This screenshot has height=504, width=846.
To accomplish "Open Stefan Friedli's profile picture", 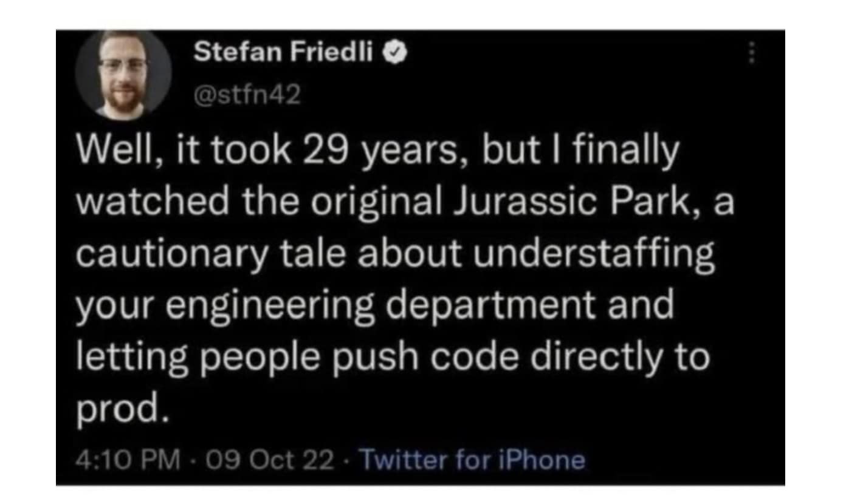I will click(x=123, y=75).
